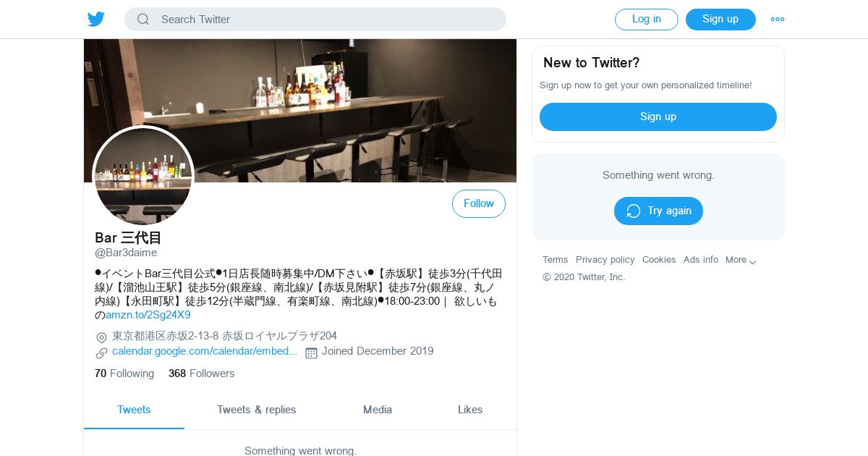Open the Bar 三代目 profile avatar
This screenshot has width=868, height=456.
[143, 176]
